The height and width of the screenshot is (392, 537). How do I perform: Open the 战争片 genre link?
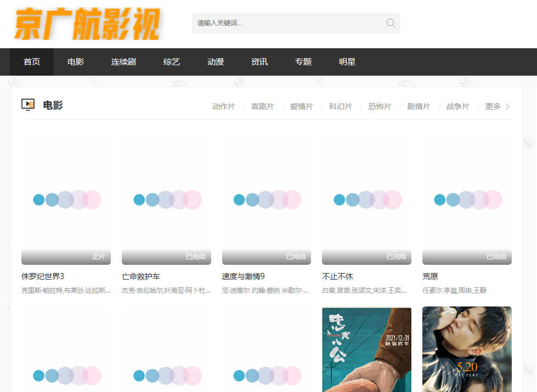tap(457, 106)
